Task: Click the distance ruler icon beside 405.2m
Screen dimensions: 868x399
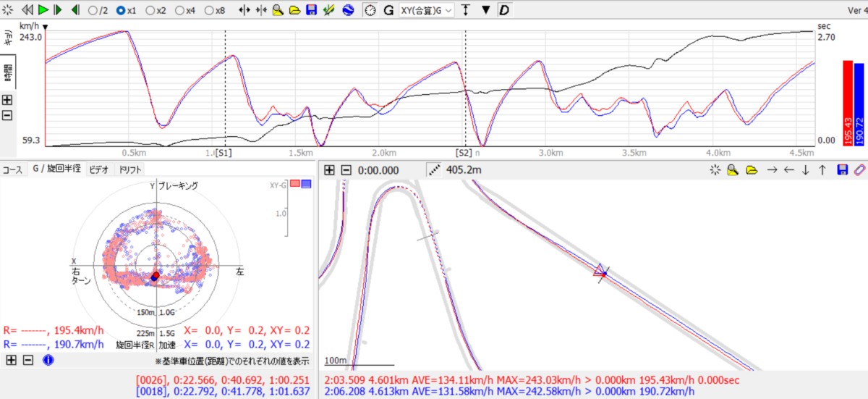Action: (433, 169)
